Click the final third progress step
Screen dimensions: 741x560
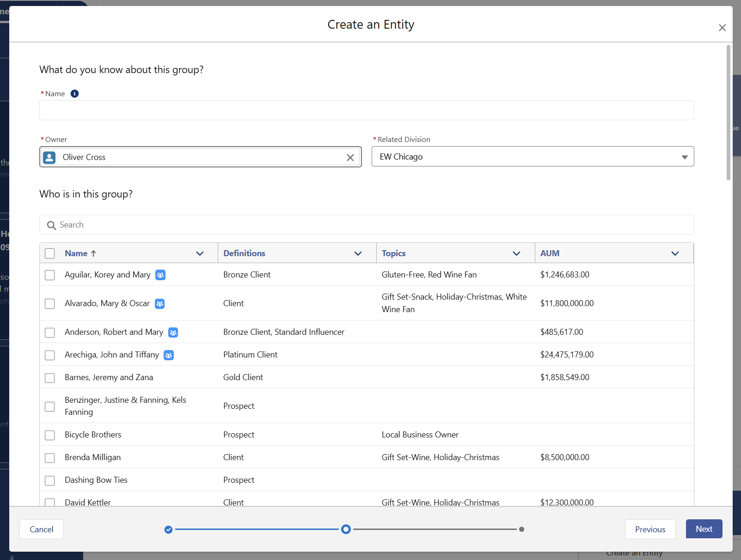pos(521,529)
